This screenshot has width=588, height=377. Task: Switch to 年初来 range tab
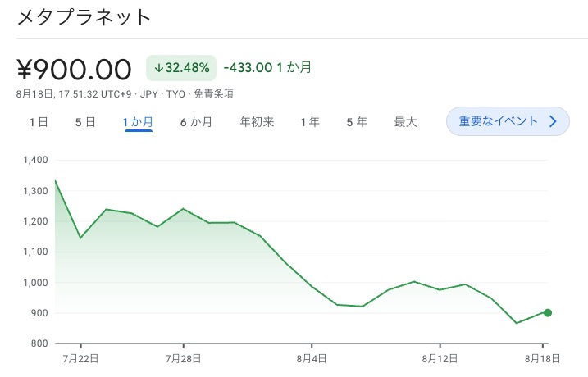257,122
